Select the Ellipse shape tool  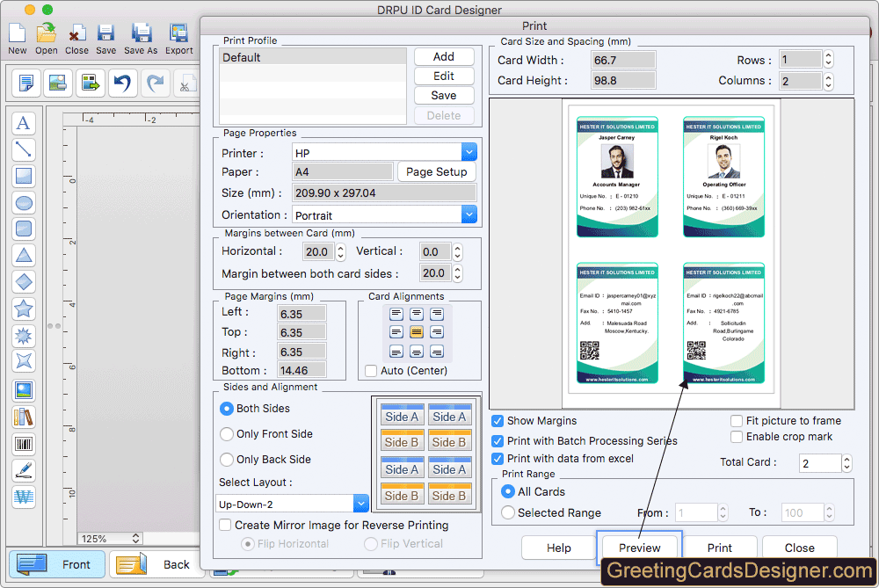[x=24, y=202]
